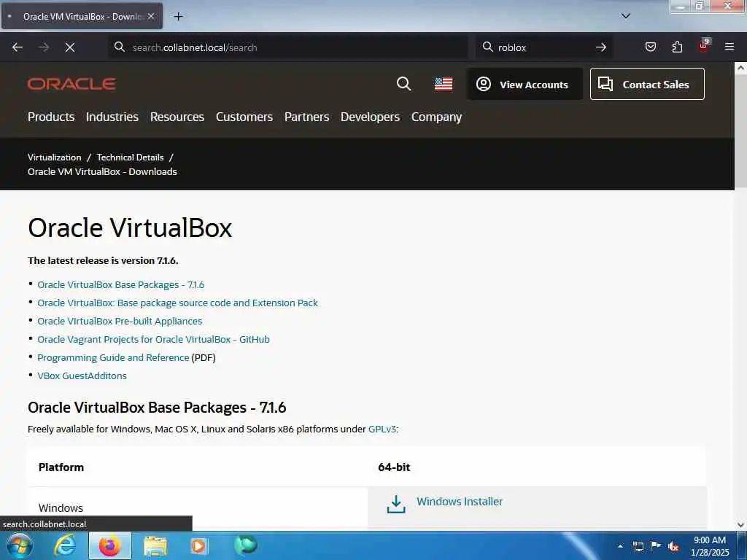Open Windows Explorer folder in taskbar
The height and width of the screenshot is (560, 747).
[155, 545]
